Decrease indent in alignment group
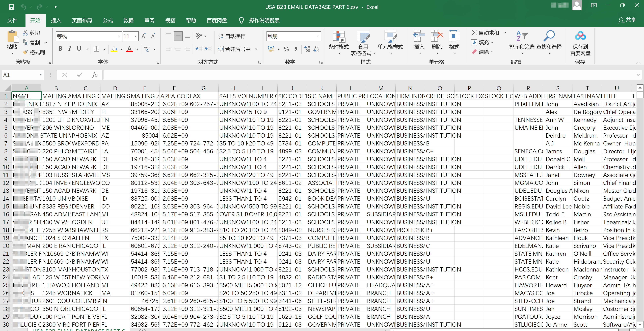The image size is (644, 331). click(199, 49)
